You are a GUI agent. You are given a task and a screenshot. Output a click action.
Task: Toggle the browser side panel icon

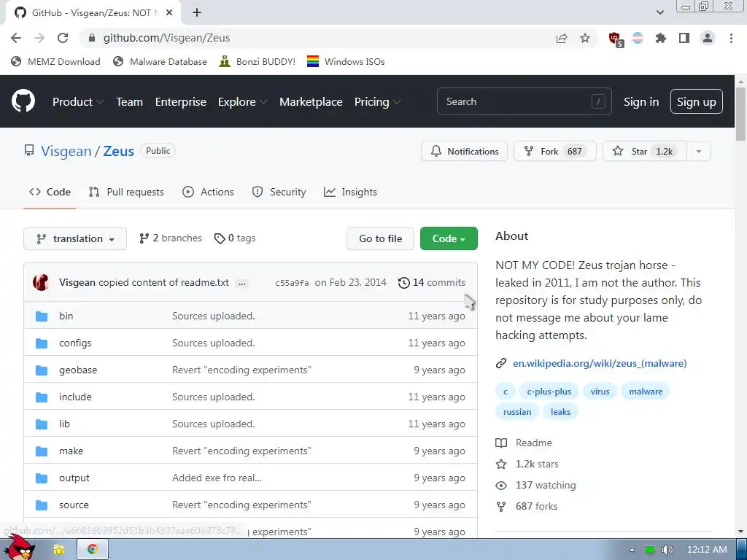(684, 38)
